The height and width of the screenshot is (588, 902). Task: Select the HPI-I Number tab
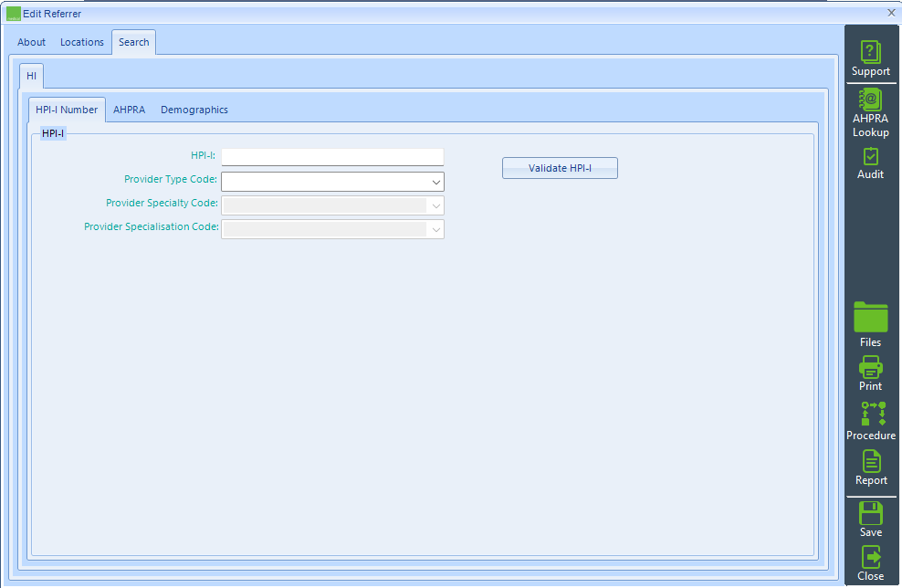(x=67, y=110)
